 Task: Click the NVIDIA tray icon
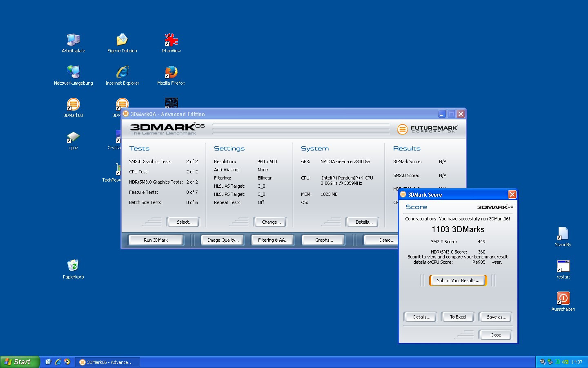[x=565, y=362]
